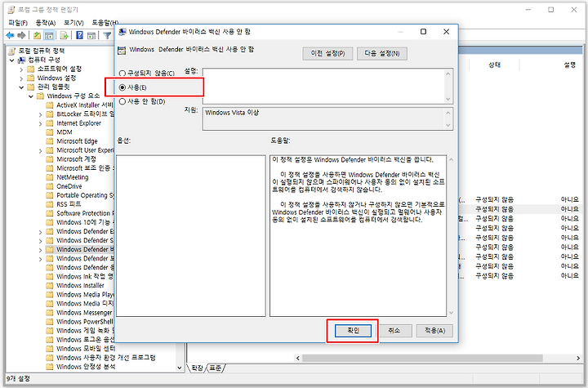Select the Microsoft 계정 tree item
Image resolution: width=588 pixels, height=388 pixels.
(x=76, y=159)
